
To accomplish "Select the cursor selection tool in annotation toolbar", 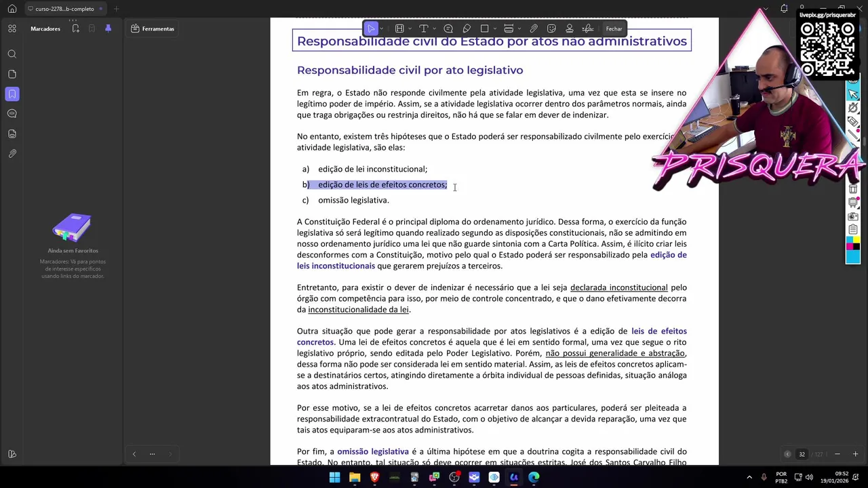I will 371,28.
